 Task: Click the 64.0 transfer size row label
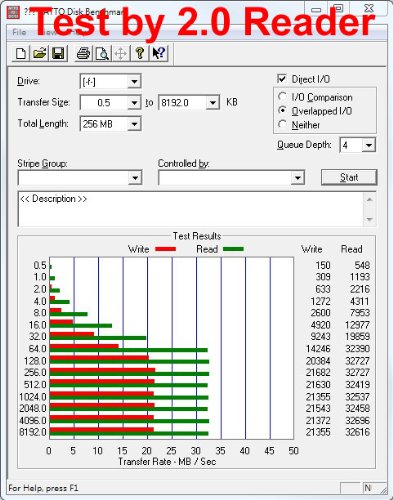[x=37, y=349]
